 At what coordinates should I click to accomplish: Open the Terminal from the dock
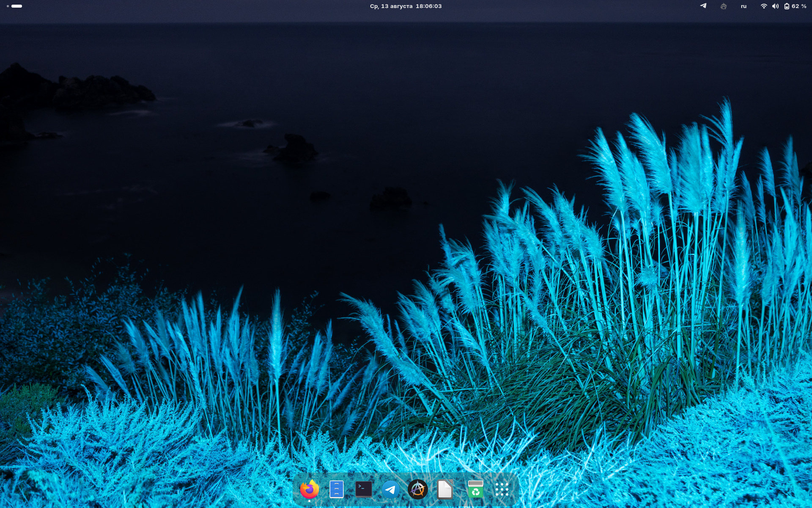click(x=363, y=489)
